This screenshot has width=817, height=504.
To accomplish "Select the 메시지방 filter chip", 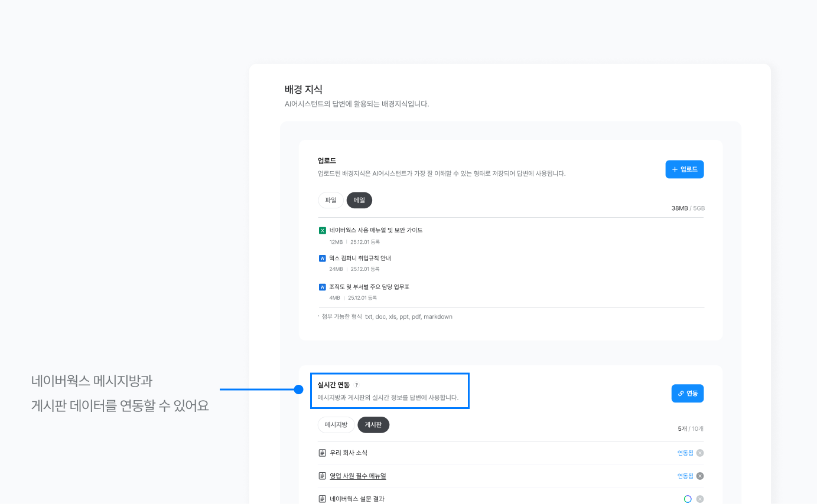I will point(336,424).
